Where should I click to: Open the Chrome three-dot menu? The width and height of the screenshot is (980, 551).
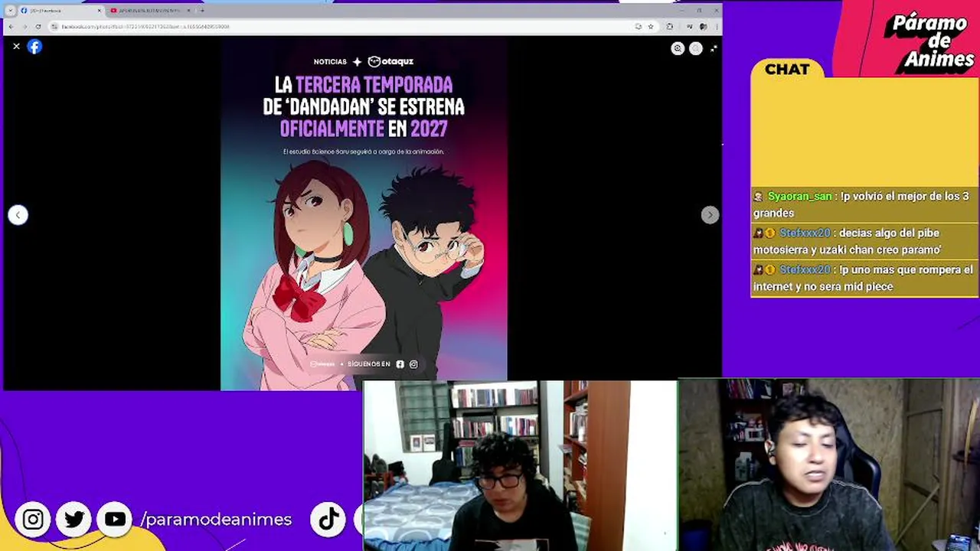(716, 26)
